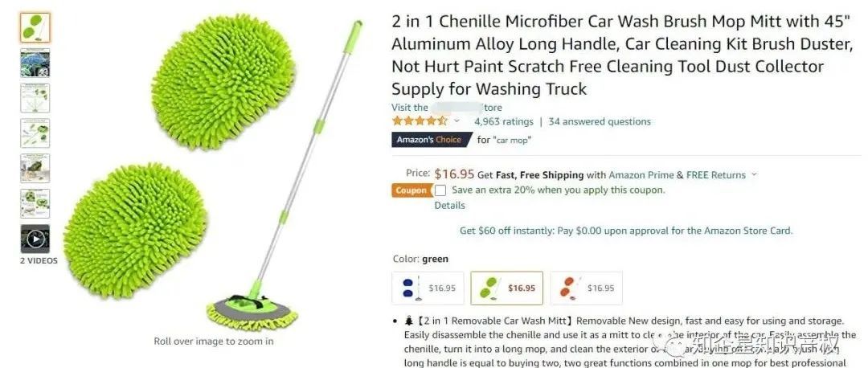Open the coupon Details link

pos(449,206)
